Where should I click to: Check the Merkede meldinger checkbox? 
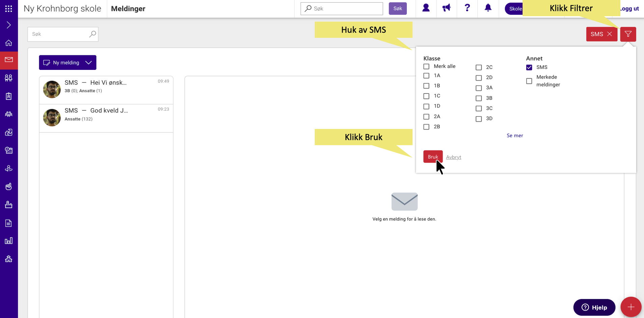pyautogui.click(x=529, y=81)
